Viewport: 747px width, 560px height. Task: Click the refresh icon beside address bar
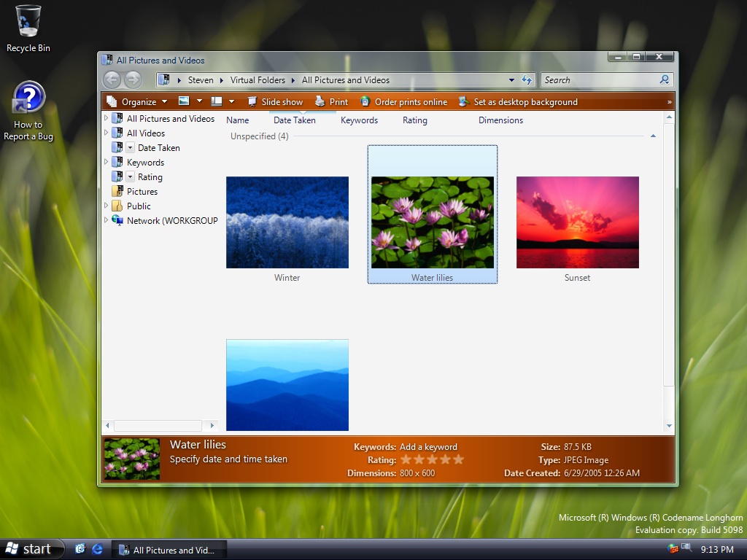click(527, 80)
